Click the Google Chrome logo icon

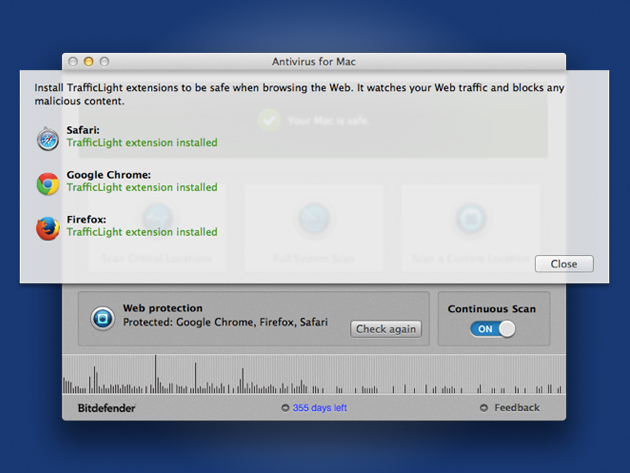tap(48, 184)
